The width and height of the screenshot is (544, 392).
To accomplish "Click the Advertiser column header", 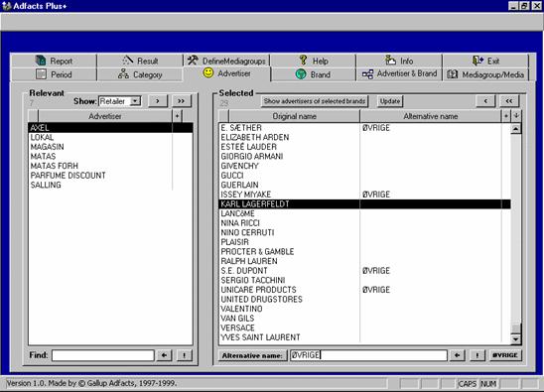I will tap(105, 116).
